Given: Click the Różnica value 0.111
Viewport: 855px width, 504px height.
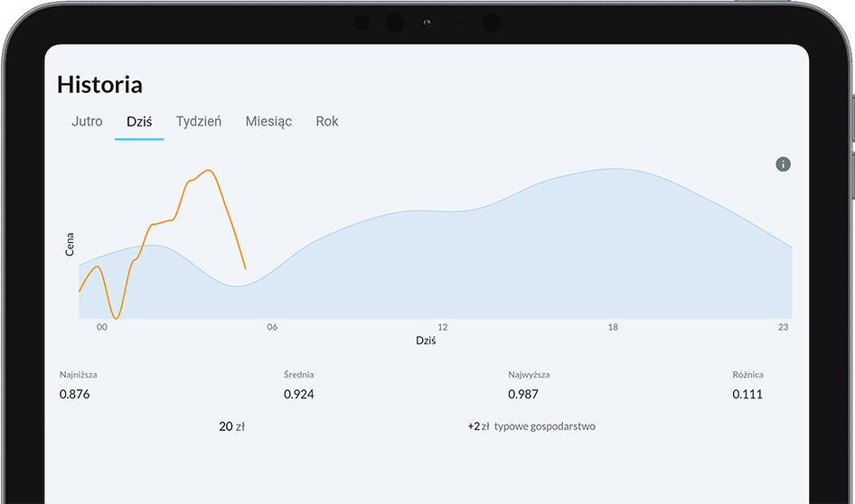Looking at the screenshot, I should tap(747, 394).
